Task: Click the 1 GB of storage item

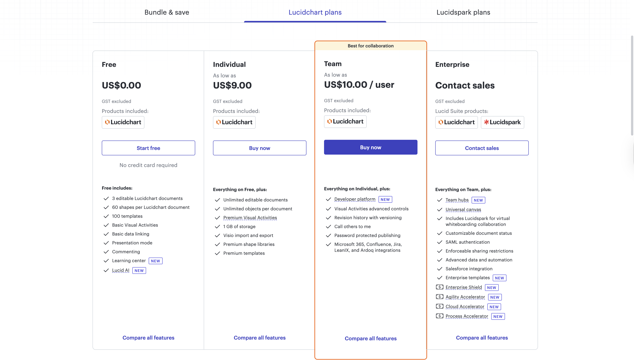Action: (x=239, y=226)
